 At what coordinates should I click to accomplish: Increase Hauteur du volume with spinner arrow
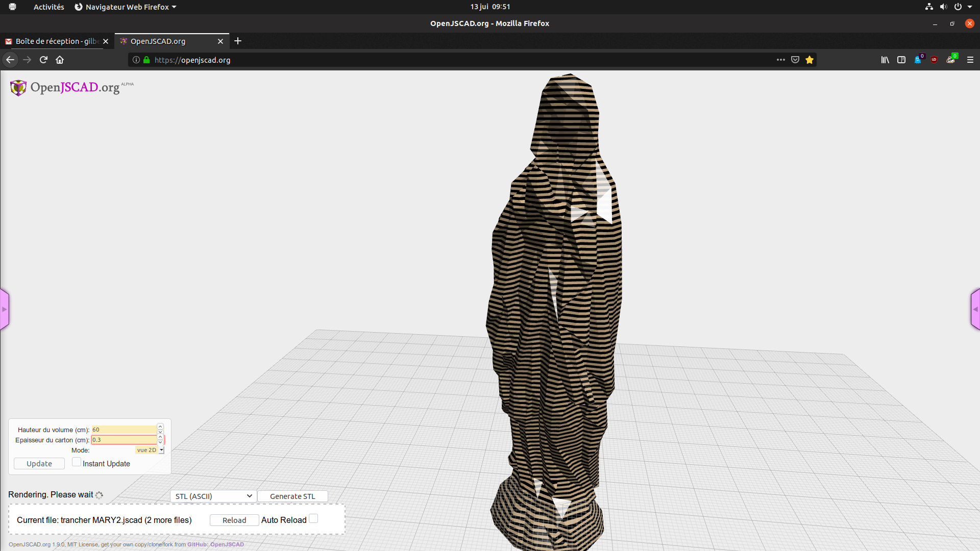pos(160,427)
